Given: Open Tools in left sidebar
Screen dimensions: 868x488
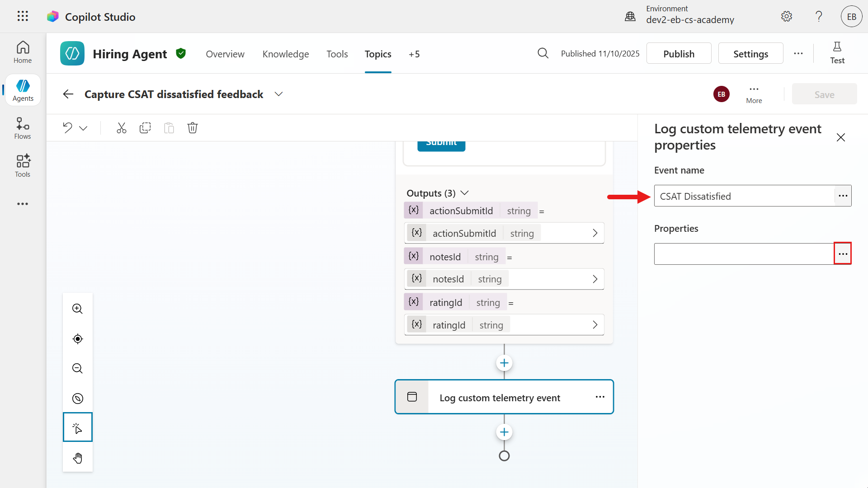Looking at the screenshot, I should coord(23,166).
